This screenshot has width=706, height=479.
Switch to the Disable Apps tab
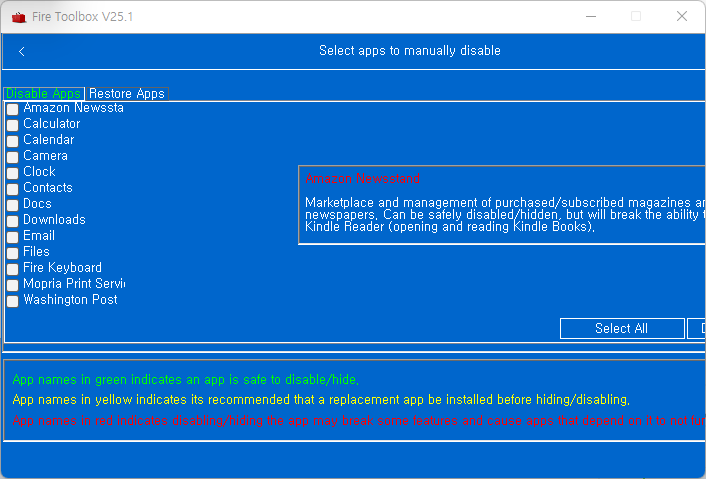point(43,94)
